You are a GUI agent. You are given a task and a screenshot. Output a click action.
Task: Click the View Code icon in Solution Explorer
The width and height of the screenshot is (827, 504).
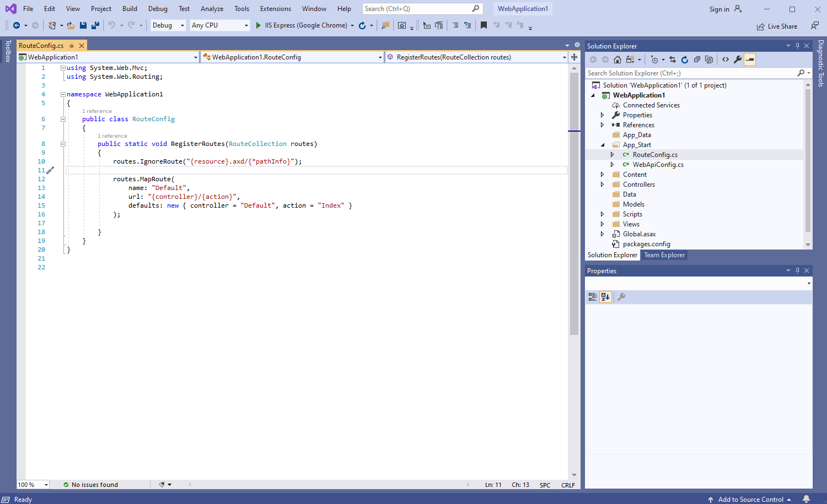point(726,59)
